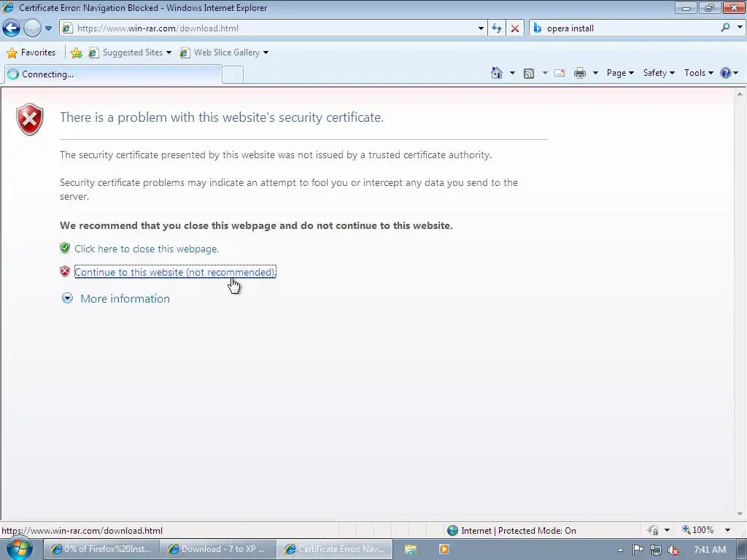Viewport: 747px width, 560px height.
Task: Click the status bar security lock icon
Action: [653, 530]
